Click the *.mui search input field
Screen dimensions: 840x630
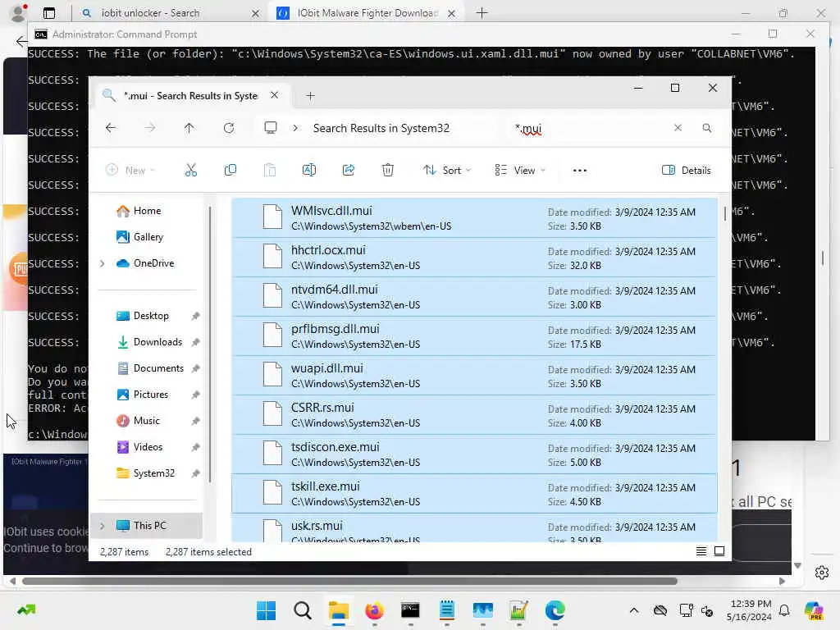[x=589, y=129]
